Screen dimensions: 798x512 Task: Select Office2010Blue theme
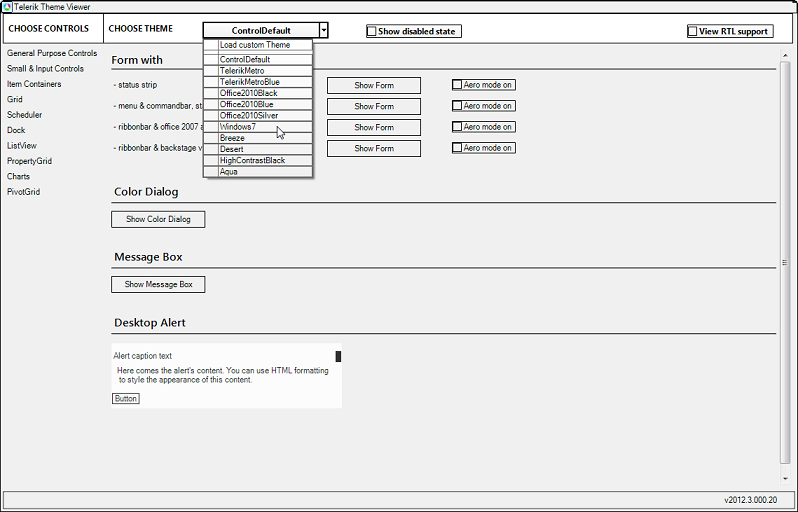258,104
